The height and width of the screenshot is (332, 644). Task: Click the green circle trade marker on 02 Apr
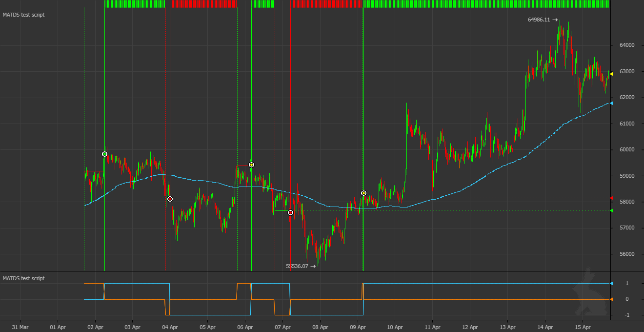coord(104,154)
